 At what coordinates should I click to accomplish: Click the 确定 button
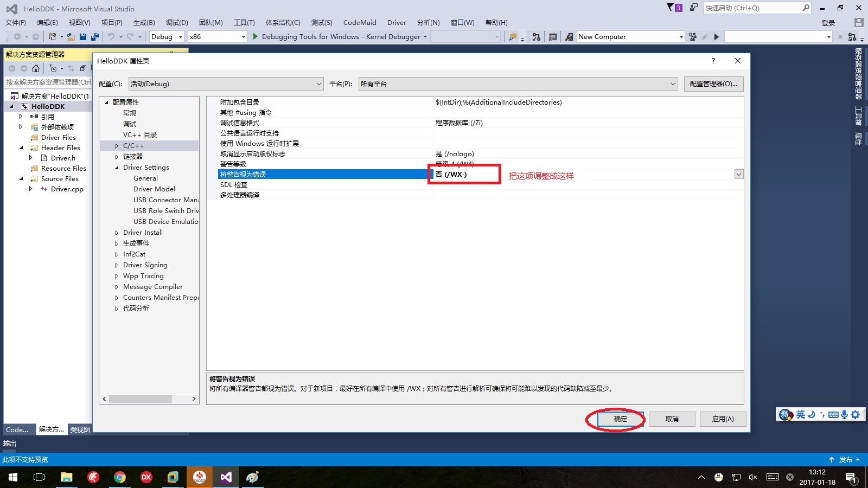pos(621,419)
